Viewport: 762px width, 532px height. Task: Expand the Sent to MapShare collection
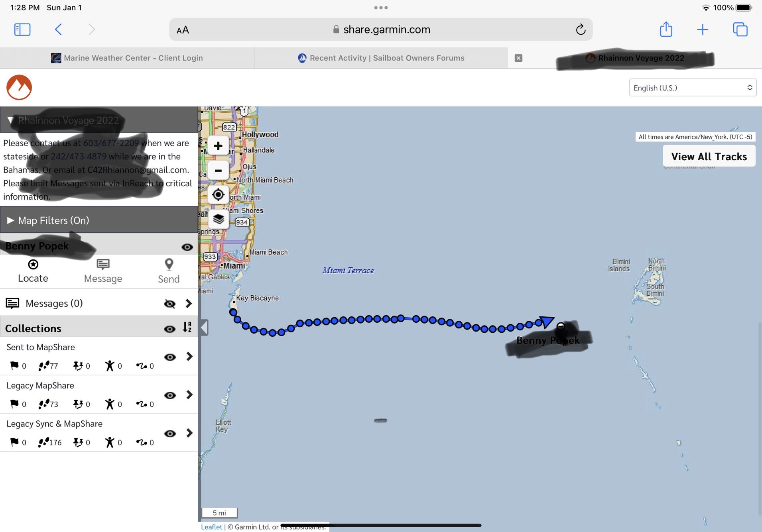(x=189, y=356)
